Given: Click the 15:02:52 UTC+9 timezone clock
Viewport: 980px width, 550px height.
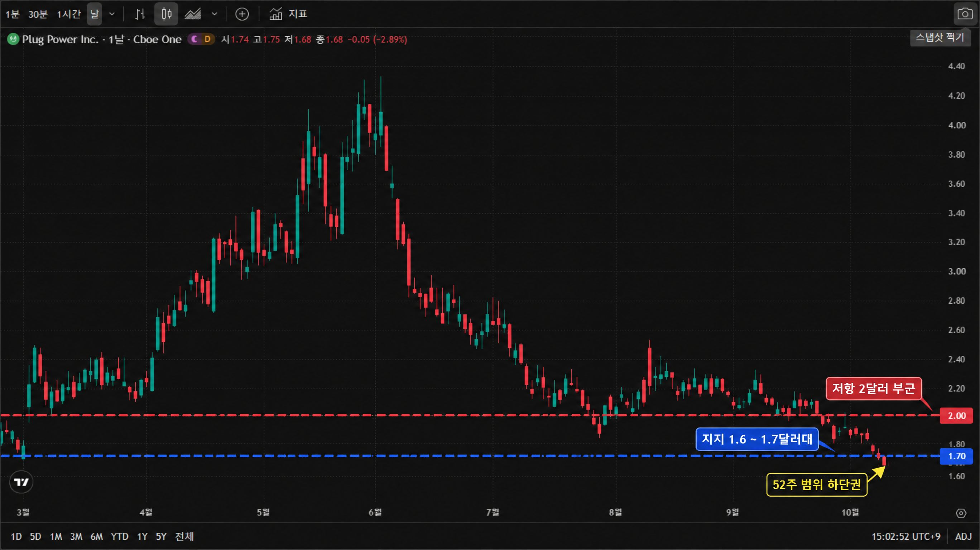Looking at the screenshot, I should click(x=906, y=537).
